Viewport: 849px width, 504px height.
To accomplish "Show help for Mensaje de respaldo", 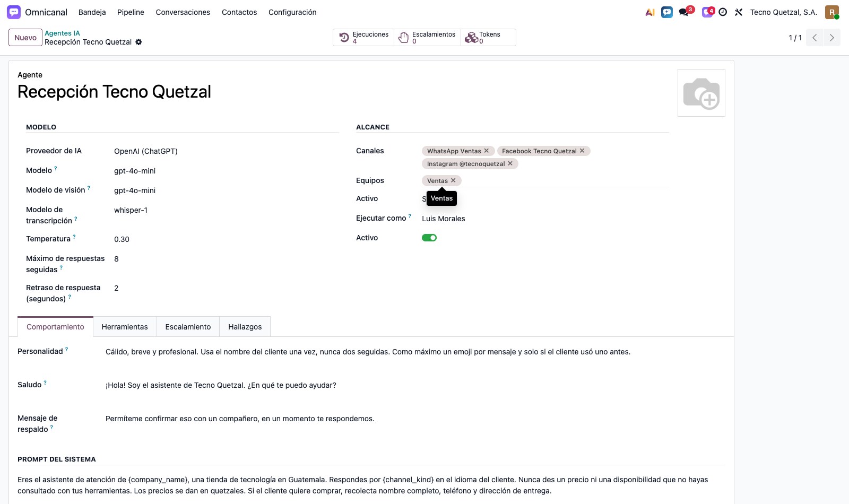I will [51, 427].
